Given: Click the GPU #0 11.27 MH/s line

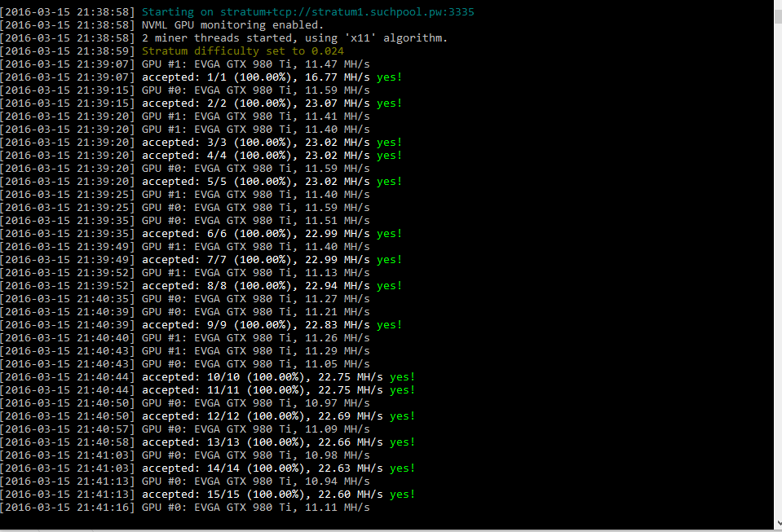Looking at the screenshot, I should point(185,299).
